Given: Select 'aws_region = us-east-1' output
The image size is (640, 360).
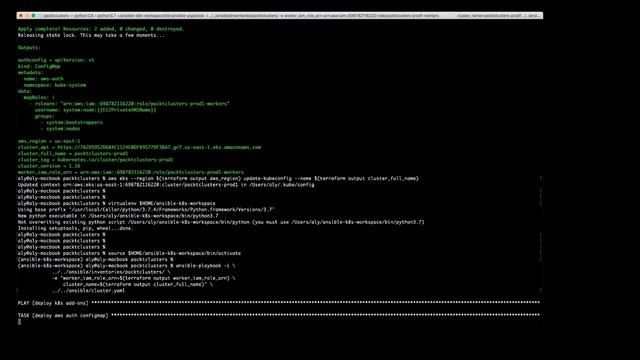Looking at the screenshot, I should [49, 141].
